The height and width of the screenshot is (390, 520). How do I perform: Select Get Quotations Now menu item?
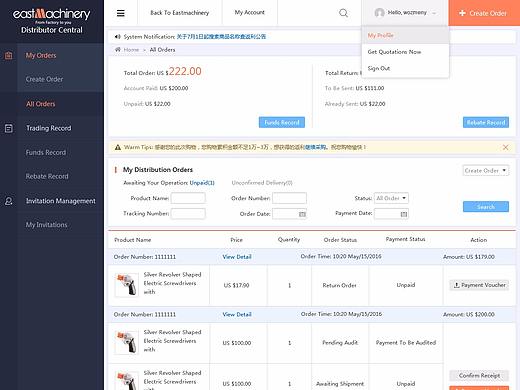click(394, 52)
